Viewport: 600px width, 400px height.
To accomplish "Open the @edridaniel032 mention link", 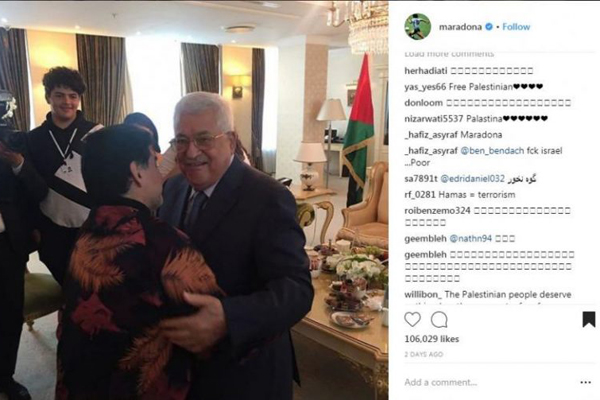I will click(x=473, y=179).
